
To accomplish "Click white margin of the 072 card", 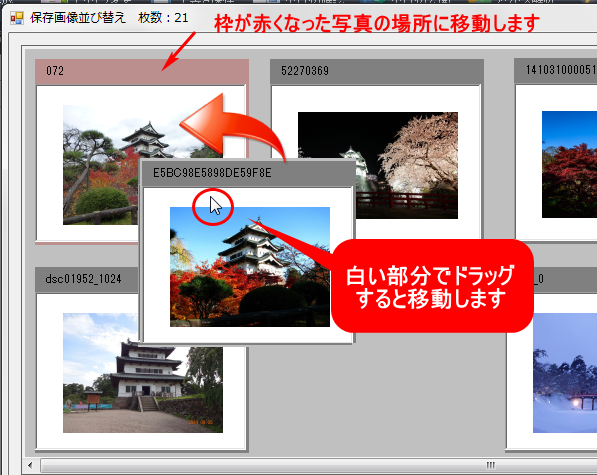I will pyautogui.click(x=49, y=164).
